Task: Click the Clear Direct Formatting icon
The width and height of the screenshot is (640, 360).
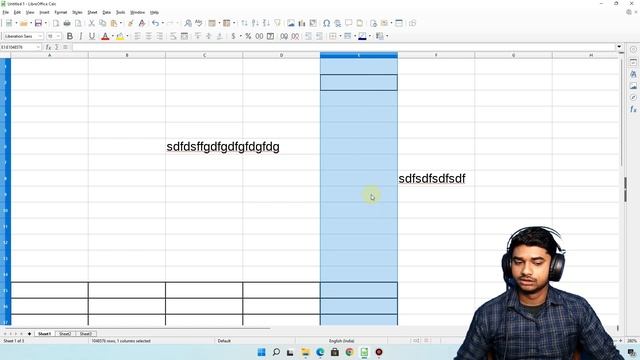Action: coord(142,23)
